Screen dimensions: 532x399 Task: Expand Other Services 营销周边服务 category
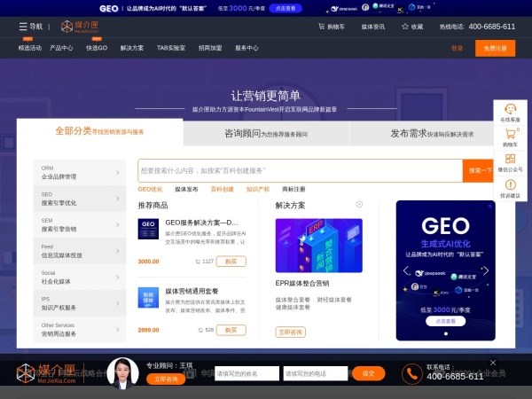tap(80, 329)
